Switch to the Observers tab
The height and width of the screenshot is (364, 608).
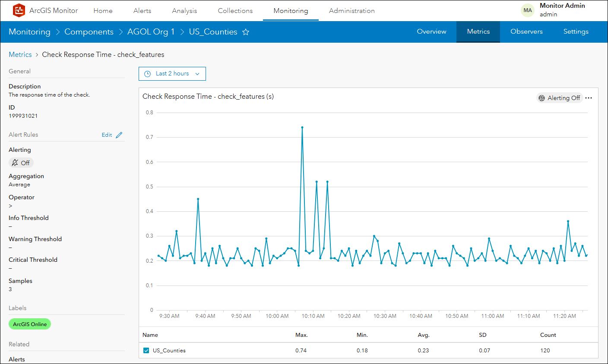tap(526, 31)
